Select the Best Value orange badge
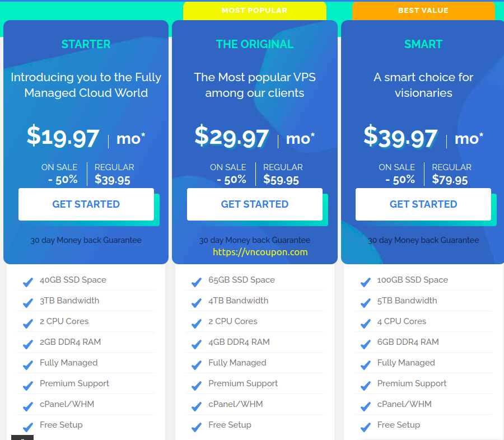The image size is (504, 440). pyautogui.click(x=423, y=11)
